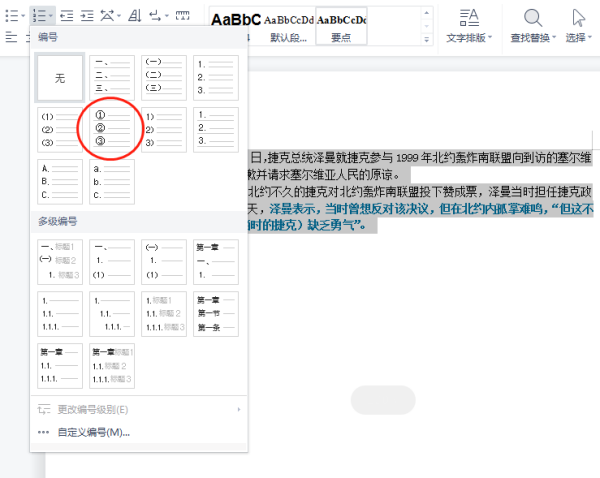600x478 pixels.
Task: Select multilevel 1. 1.1. 1.1.1. indented format
Action: (112, 314)
